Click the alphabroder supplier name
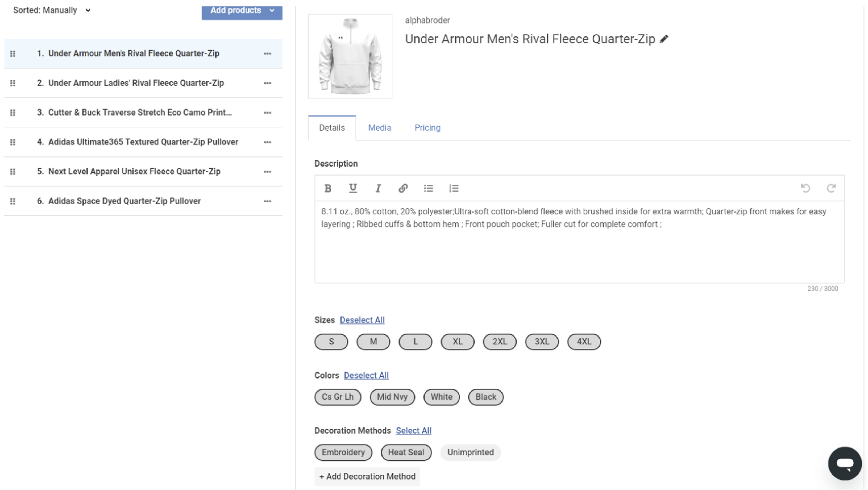868x490 pixels. 427,20
